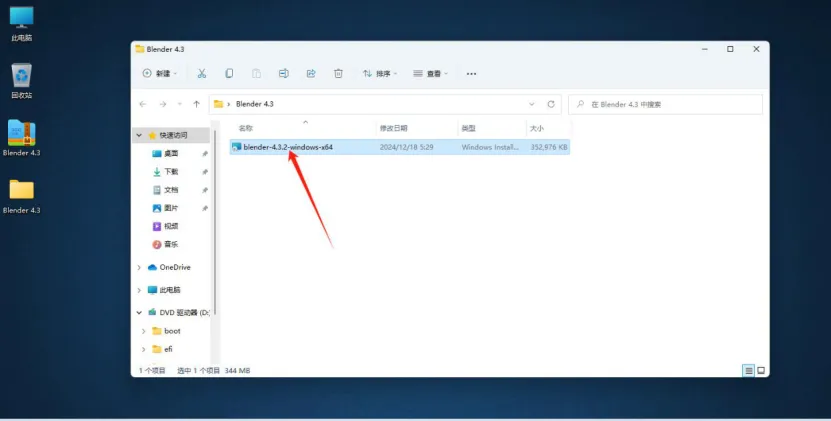Screen dimensions: 831x421
Task: Expand 此电脑 in navigation pane
Action: [x=139, y=291]
